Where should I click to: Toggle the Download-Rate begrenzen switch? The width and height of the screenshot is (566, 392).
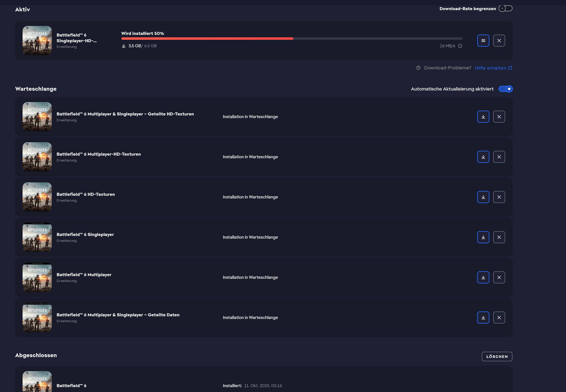[x=505, y=8]
